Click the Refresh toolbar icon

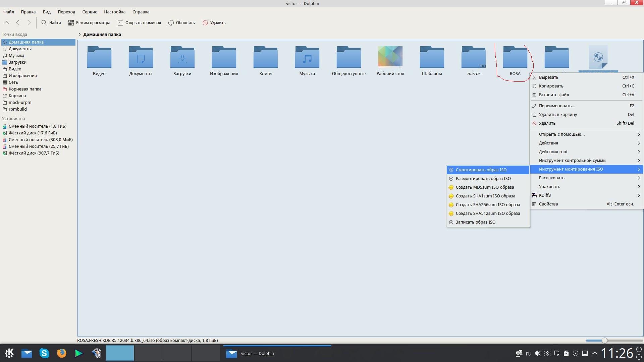pyautogui.click(x=171, y=23)
